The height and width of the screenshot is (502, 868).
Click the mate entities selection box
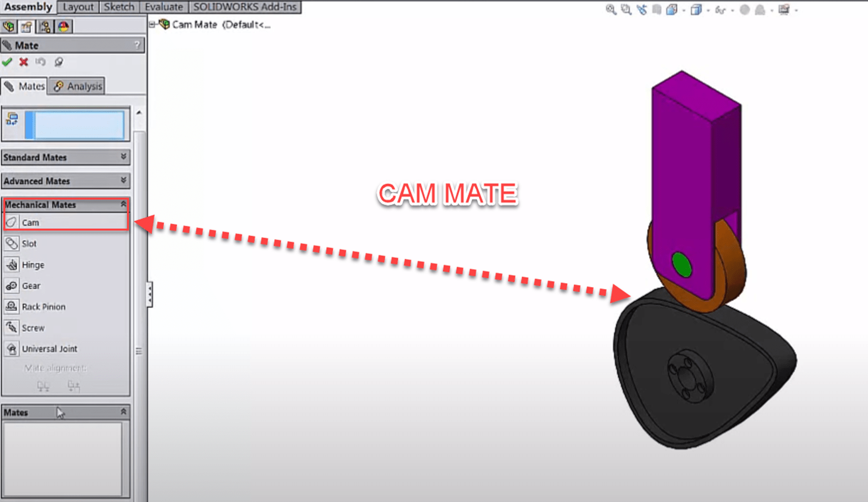(x=76, y=125)
